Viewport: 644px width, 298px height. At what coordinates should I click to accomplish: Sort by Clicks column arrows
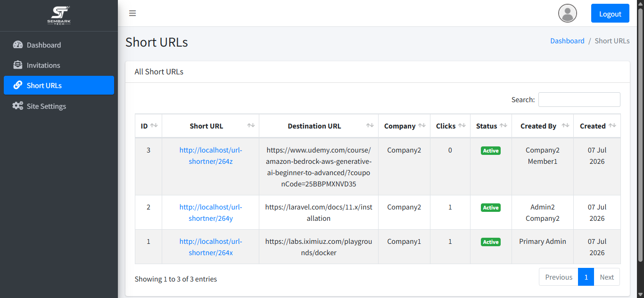point(462,126)
